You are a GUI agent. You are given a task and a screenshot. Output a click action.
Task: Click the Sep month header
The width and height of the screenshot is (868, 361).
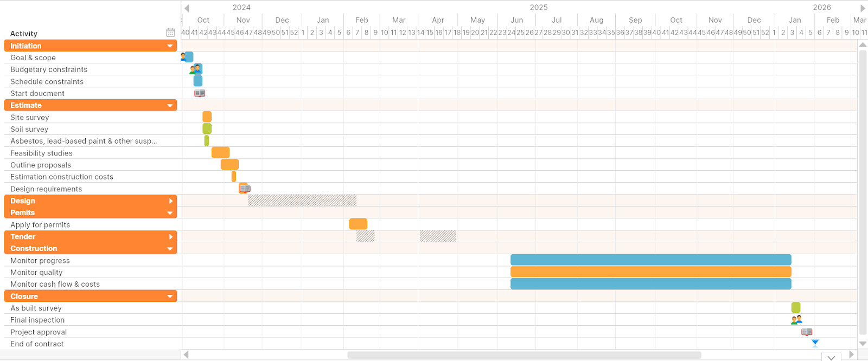click(635, 20)
